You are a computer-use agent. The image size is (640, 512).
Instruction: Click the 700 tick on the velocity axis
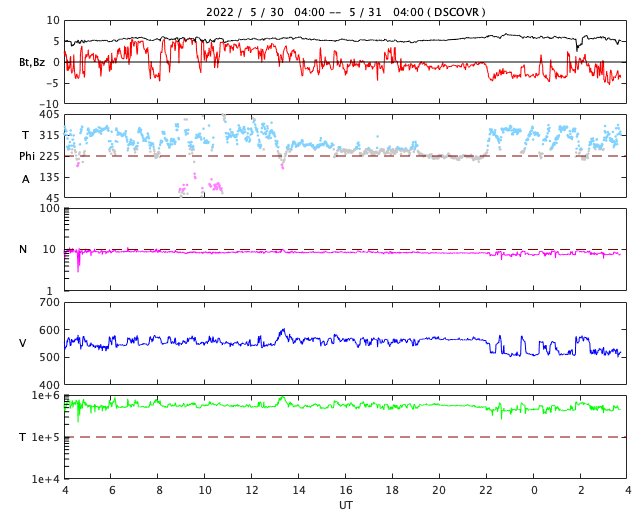point(49,302)
